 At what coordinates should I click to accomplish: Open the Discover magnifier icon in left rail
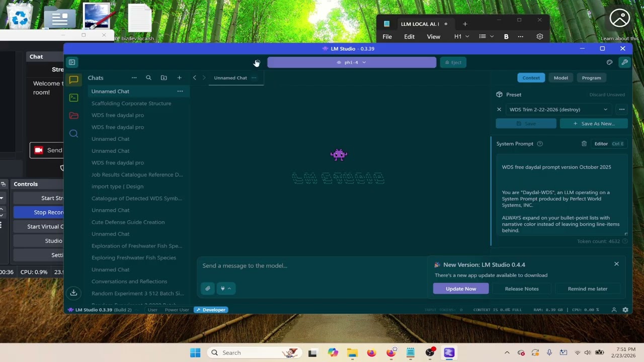click(73, 133)
